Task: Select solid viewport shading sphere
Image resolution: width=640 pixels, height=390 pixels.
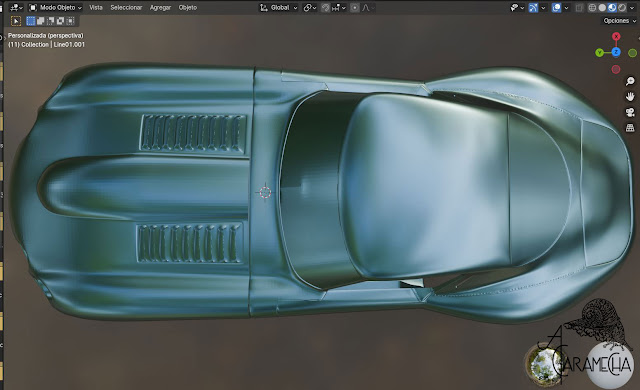Action: click(x=602, y=8)
